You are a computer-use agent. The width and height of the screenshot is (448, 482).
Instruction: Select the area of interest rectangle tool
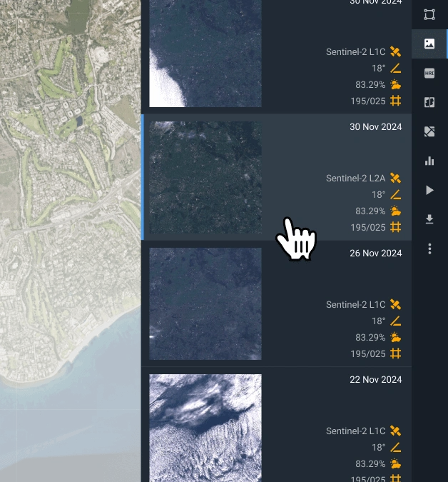[x=429, y=14]
